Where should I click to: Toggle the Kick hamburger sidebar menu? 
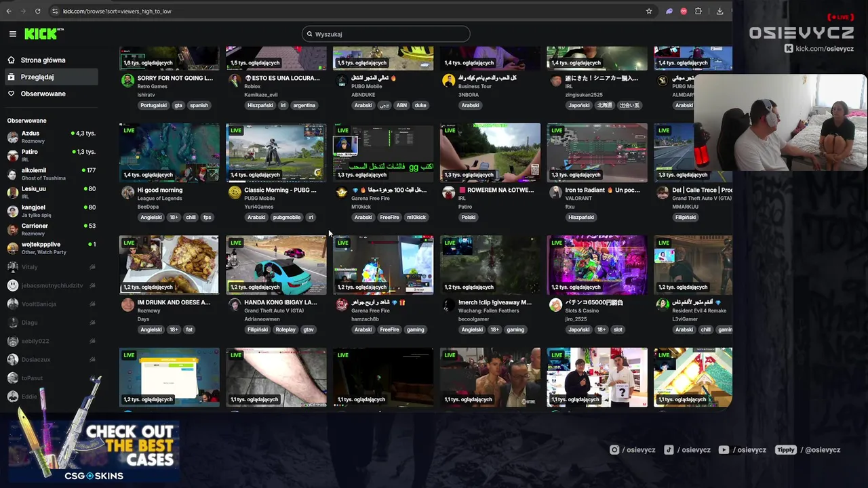(12, 34)
